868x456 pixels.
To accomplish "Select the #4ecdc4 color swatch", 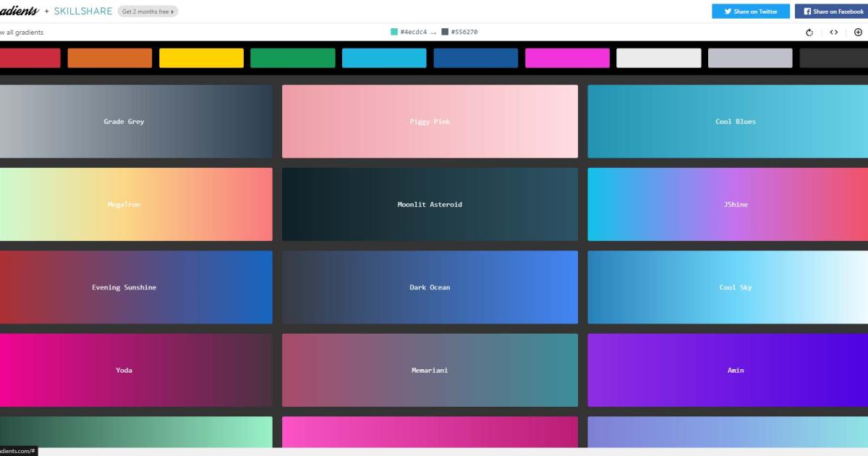I will tap(393, 32).
